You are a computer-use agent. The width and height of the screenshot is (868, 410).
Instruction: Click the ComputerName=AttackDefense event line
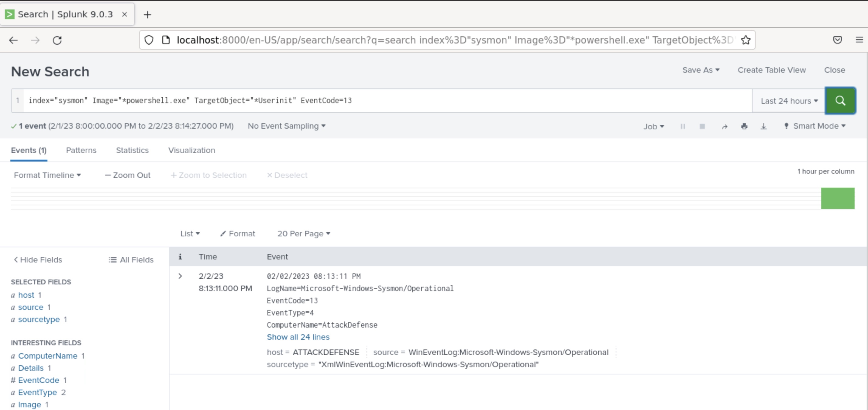pos(322,325)
